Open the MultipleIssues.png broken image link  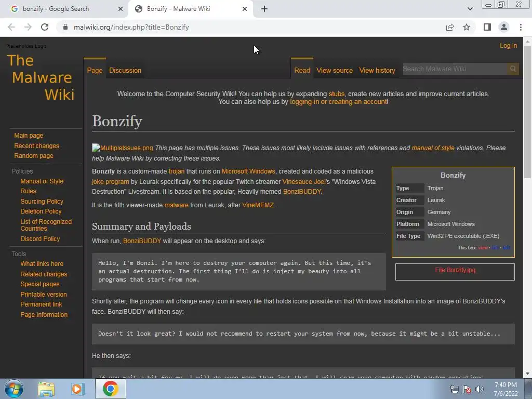[123, 148]
